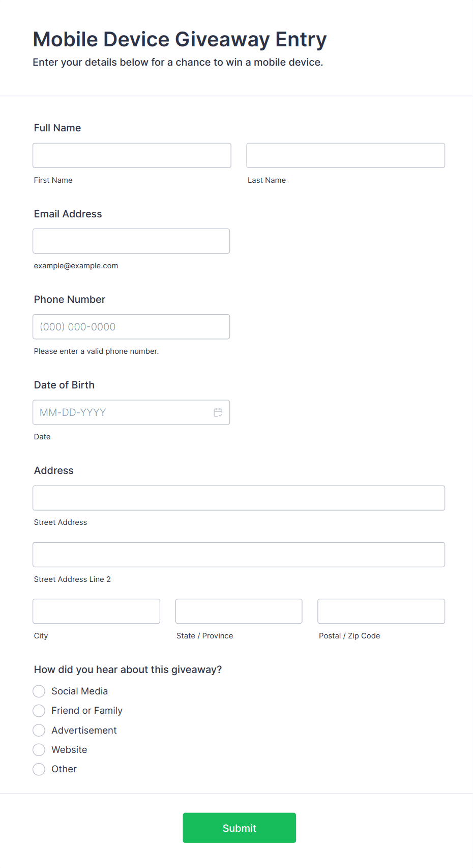Choose Friend or Family option

[39, 711]
